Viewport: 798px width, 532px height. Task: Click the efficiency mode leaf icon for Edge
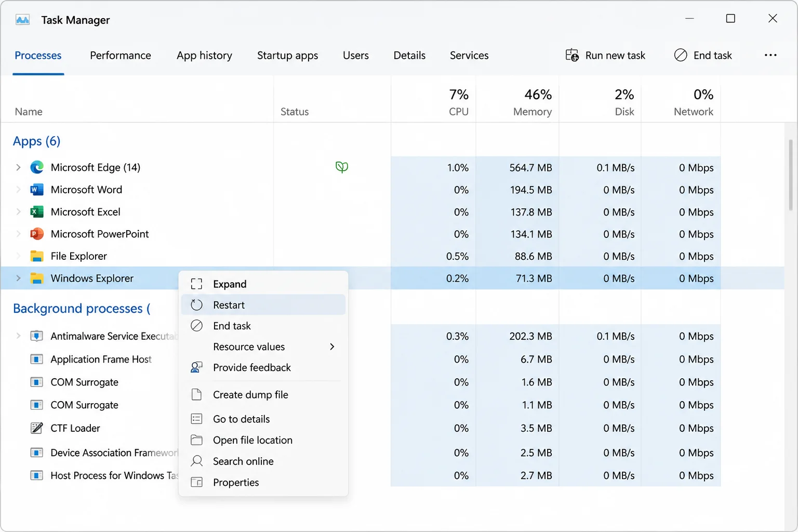(342, 167)
